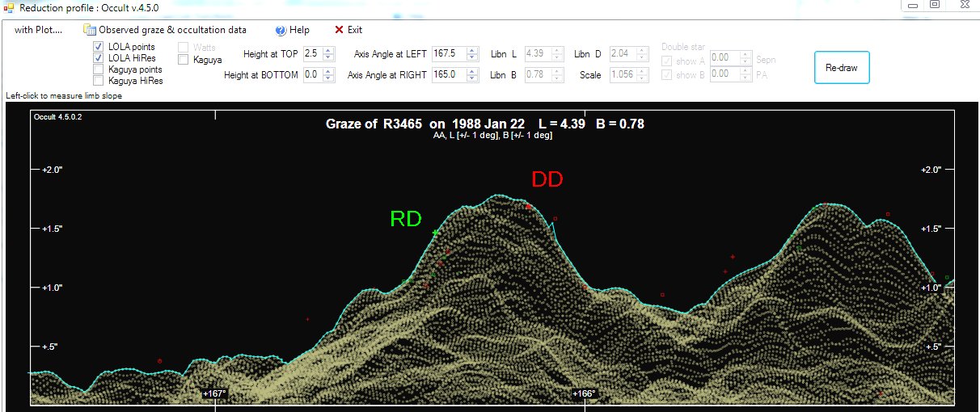Adjust the Height at BOTTOM stepper arrows
This screenshot has height=412, width=980.
tap(328, 74)
